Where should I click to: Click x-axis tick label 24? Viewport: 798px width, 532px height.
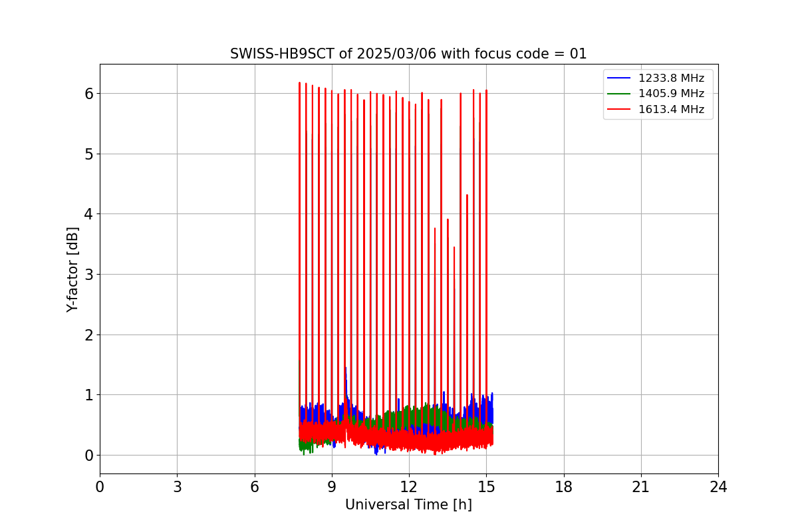tap(718, 487)
